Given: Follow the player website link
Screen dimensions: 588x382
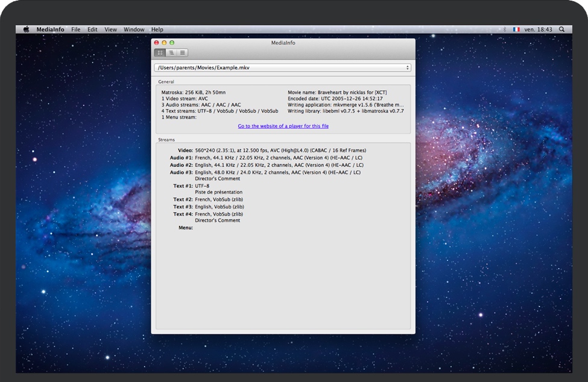Looking at the screenshot, I should coord(283,126).
